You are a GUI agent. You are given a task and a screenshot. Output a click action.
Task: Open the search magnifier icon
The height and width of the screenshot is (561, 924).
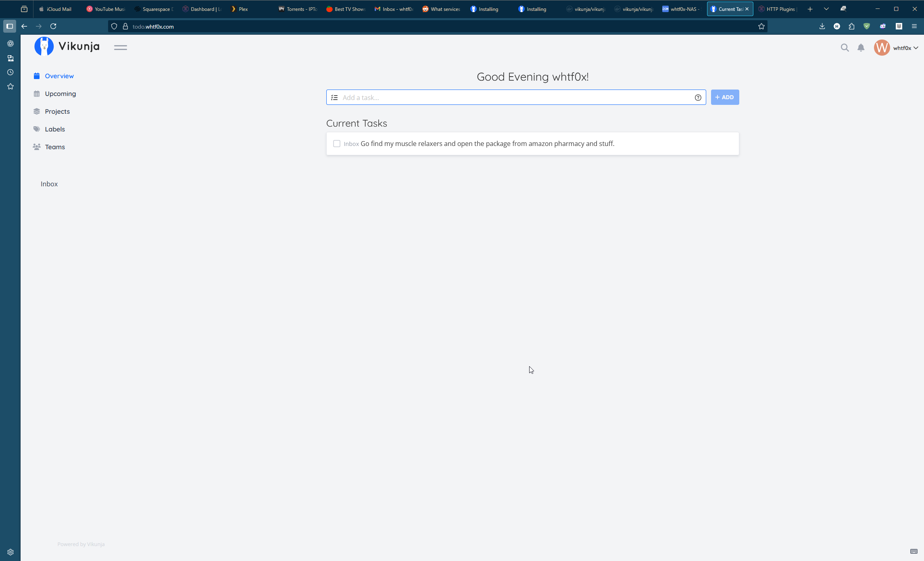coord(845,48)
